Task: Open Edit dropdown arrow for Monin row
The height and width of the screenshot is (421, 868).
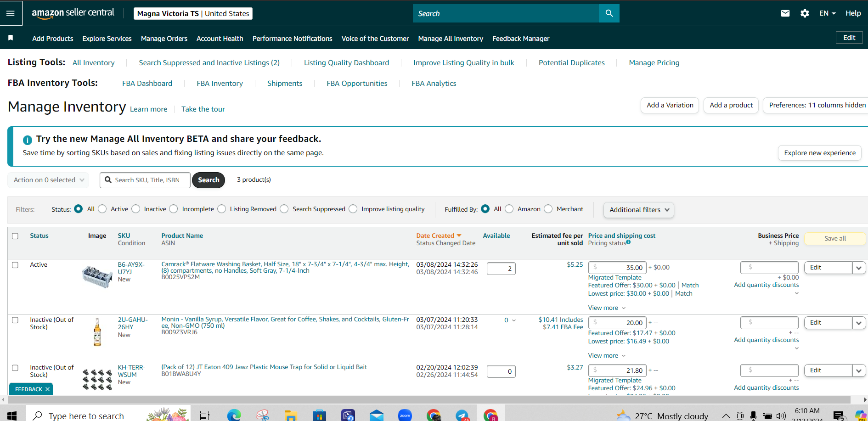Action: tap(859, 323)
